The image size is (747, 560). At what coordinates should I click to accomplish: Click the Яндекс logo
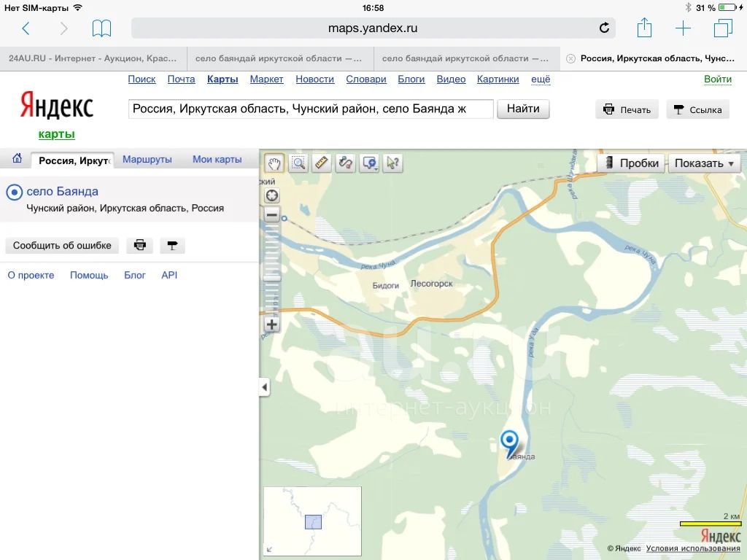57,105
